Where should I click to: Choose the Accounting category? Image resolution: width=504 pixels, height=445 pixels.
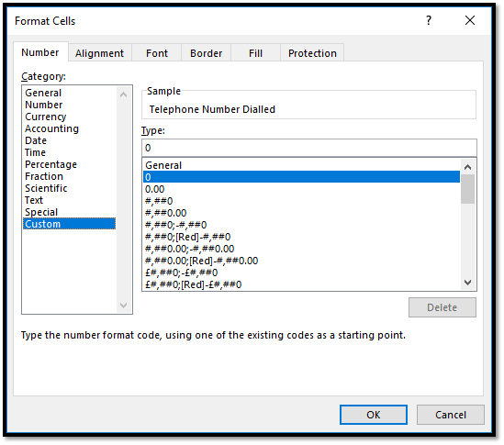[69, 128]
